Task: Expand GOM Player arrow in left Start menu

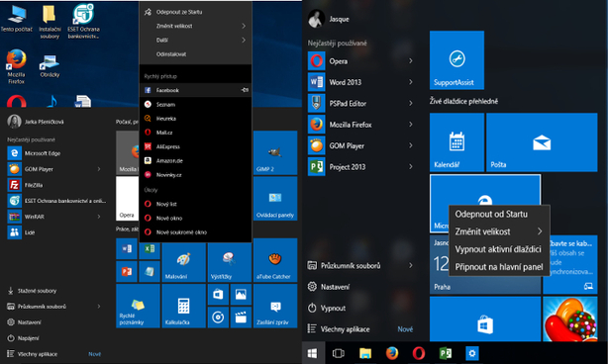Action: click(x=99, y=169)
